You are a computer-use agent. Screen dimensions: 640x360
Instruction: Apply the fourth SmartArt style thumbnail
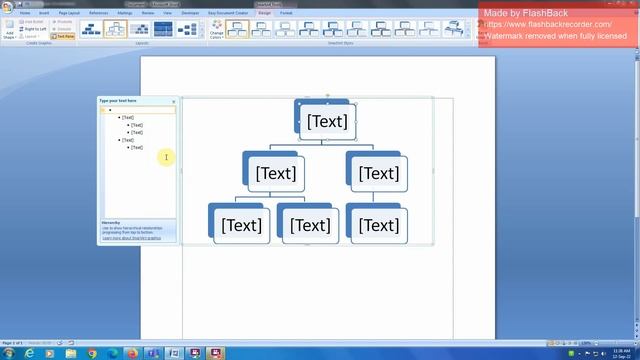[x=309, y=29]
